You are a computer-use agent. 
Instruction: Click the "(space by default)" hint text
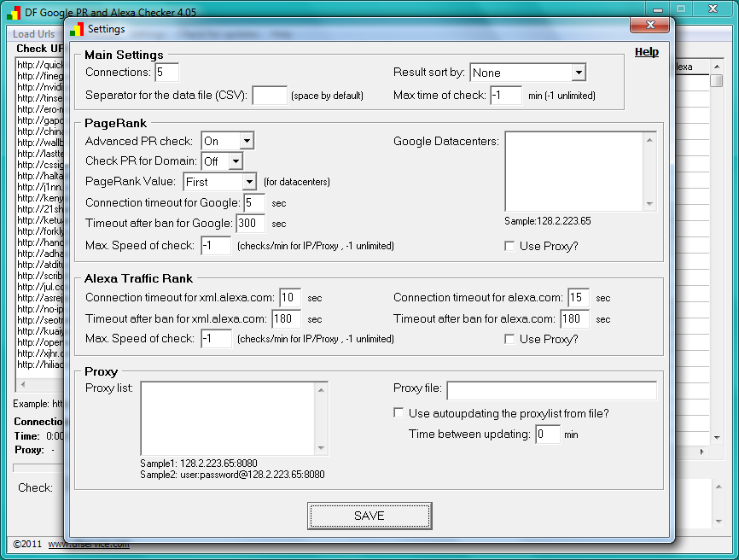[327, 96]
